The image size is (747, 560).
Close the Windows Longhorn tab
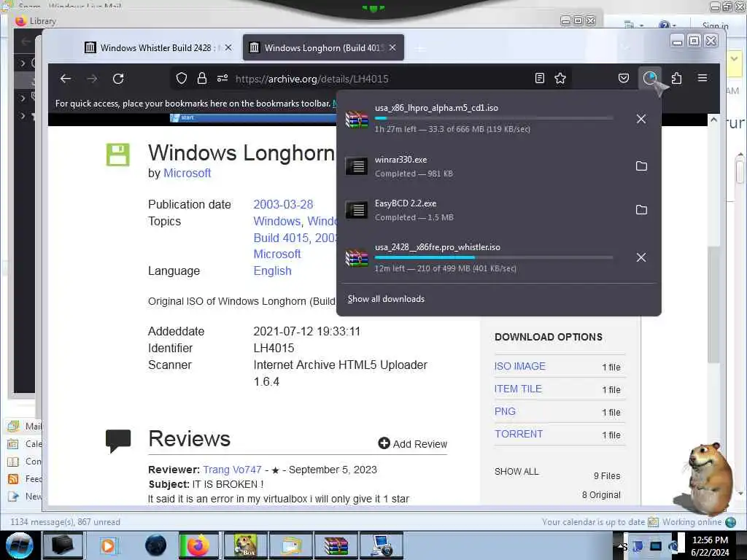coord(392,47)
